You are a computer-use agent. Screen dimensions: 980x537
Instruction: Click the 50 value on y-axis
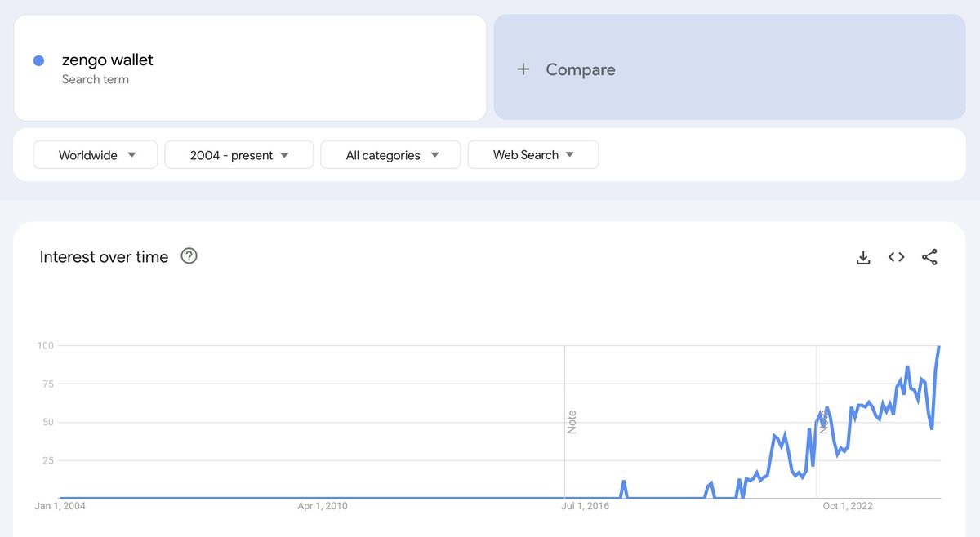point(47,423)
